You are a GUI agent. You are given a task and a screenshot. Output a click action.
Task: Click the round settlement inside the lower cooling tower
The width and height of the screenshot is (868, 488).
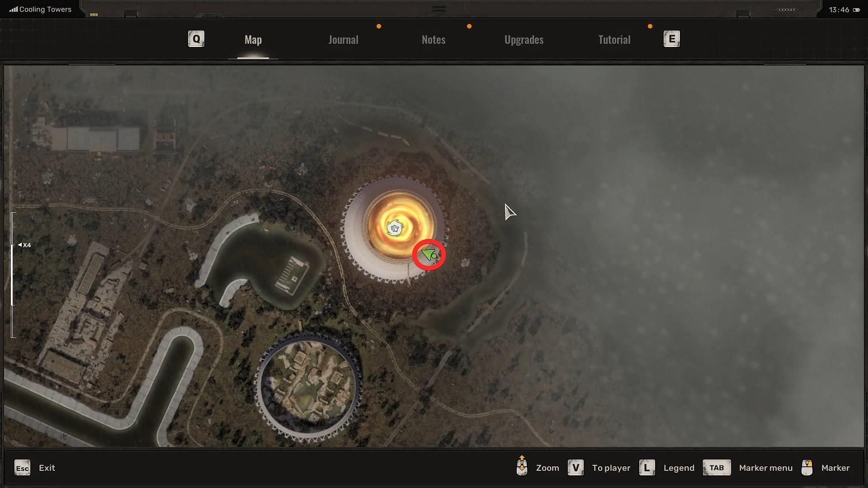click(309, 387)
